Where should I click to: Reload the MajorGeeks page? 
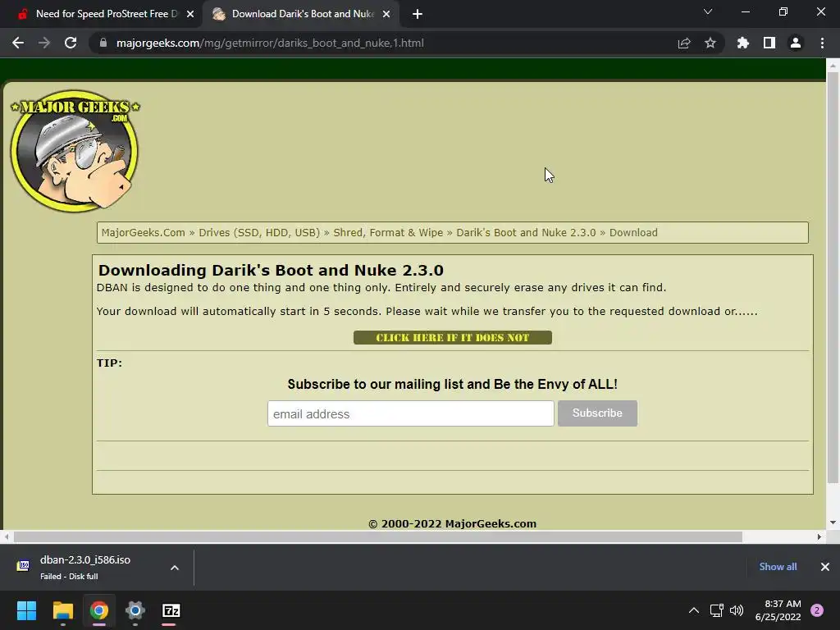tap(71, 43)
